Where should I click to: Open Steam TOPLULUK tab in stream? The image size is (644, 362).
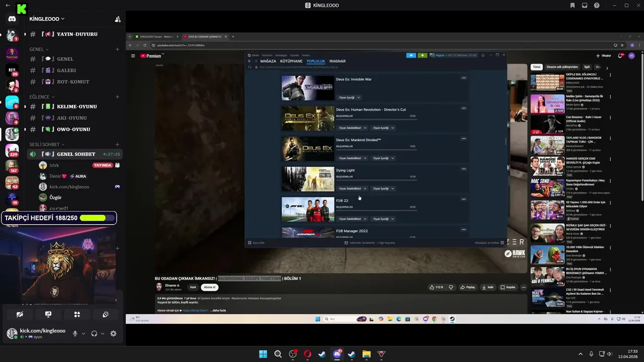316,61
